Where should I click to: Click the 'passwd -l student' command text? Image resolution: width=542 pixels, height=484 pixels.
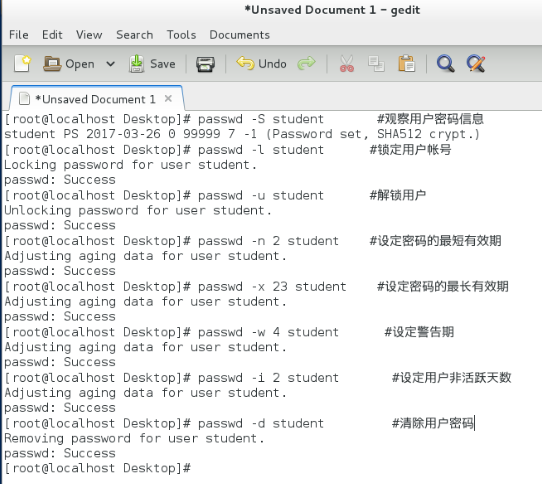point(261,150)
